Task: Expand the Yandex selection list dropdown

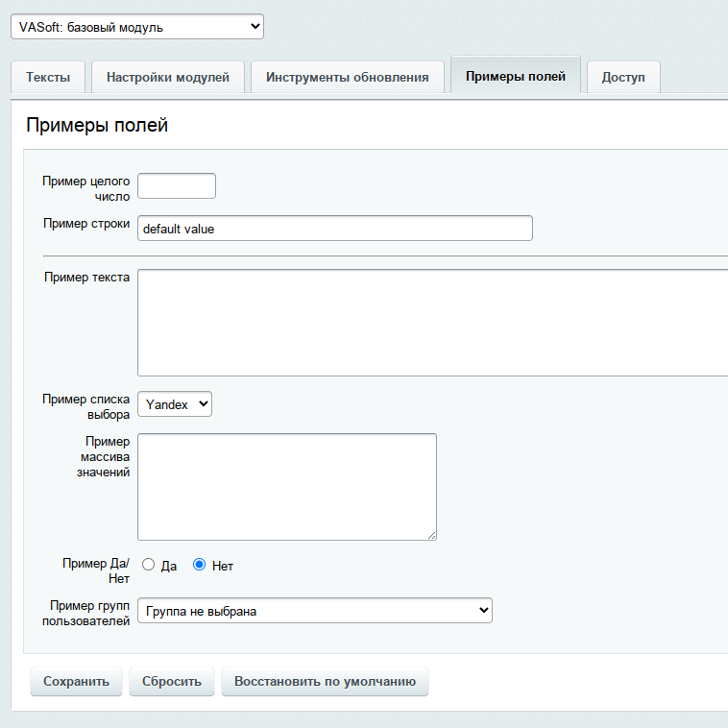Action: tap(175, 404)
